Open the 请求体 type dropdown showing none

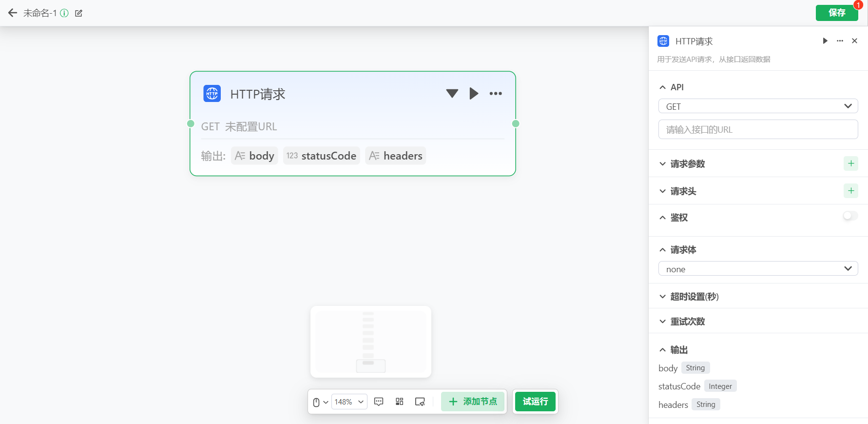tap(758, 269)
